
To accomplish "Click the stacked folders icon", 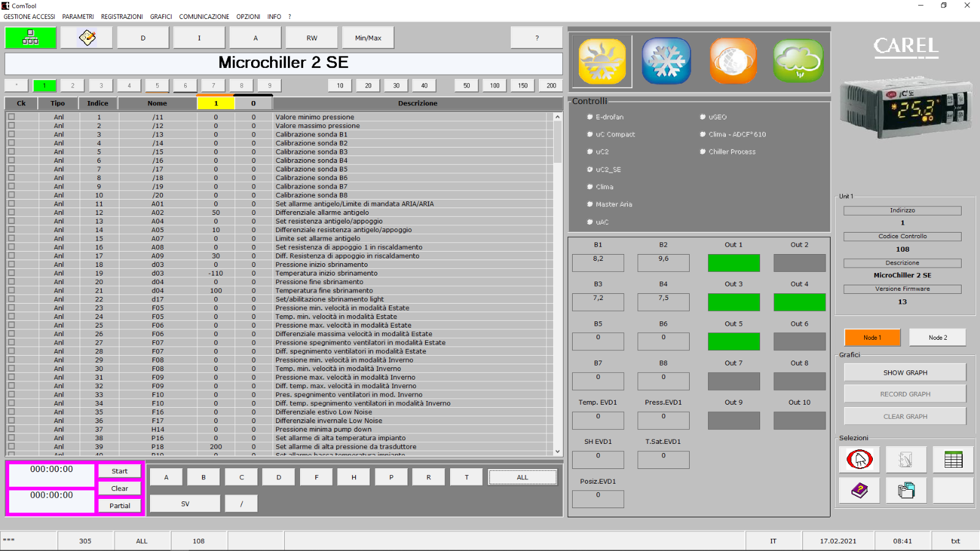I will [x=906, y=490].
